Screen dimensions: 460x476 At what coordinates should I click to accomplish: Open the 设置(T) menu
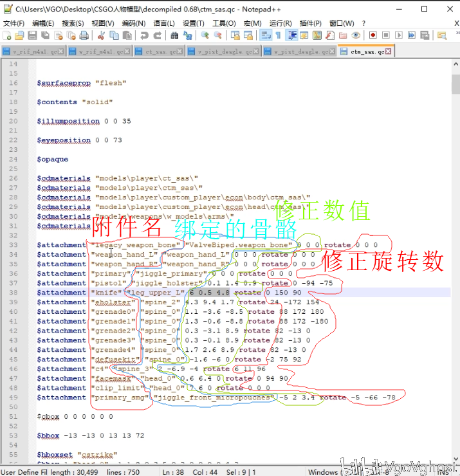click(194, 23)
